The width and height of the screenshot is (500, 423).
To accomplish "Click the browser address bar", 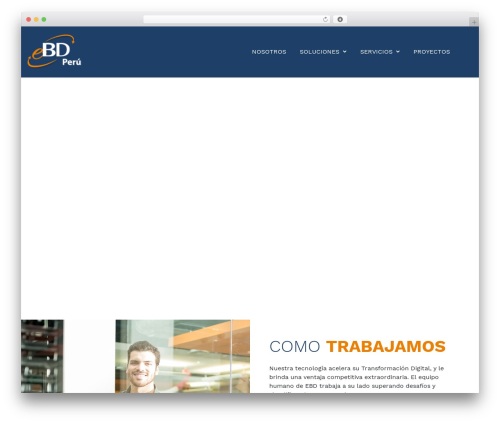I will [x=237, y=19].
